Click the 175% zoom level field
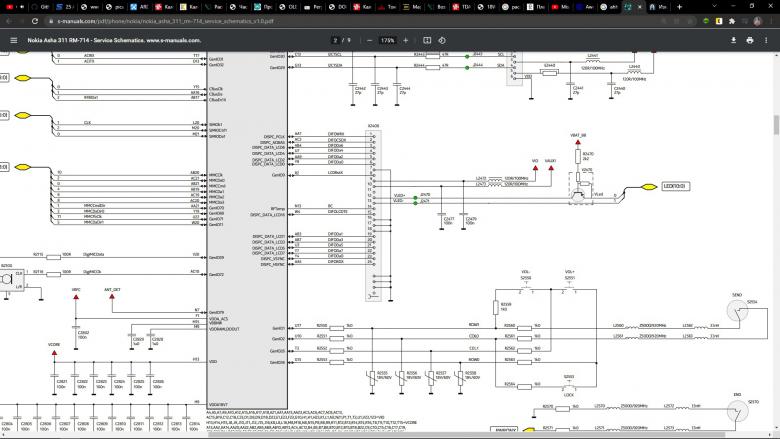 pos(388,40)
